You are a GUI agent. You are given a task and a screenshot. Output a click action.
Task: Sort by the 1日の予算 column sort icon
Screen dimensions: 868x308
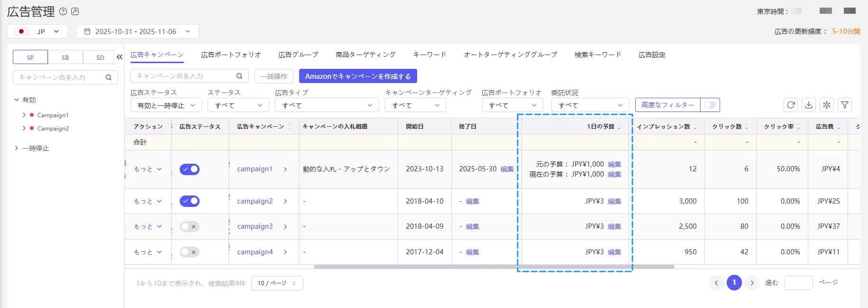(x=619, y=127)
